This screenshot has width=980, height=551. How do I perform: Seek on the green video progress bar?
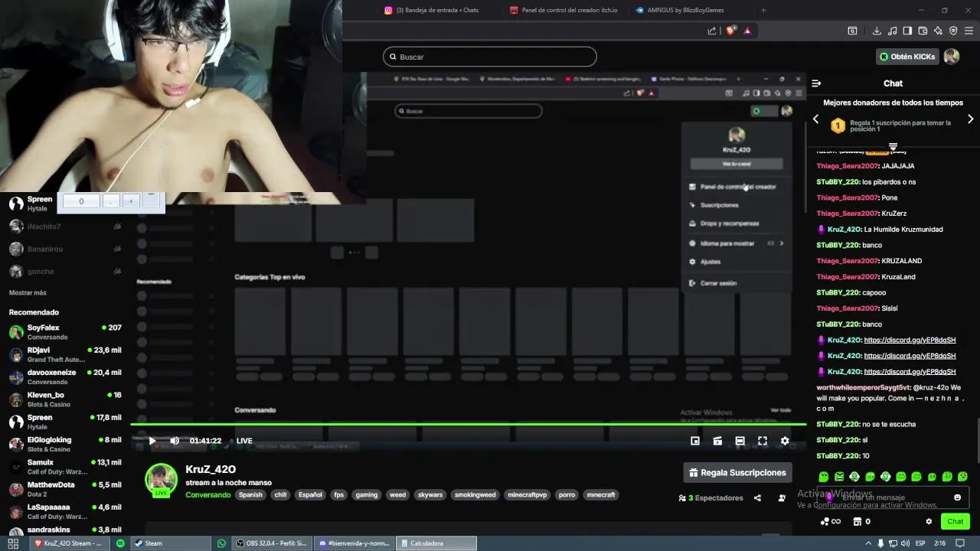point(468,424)
